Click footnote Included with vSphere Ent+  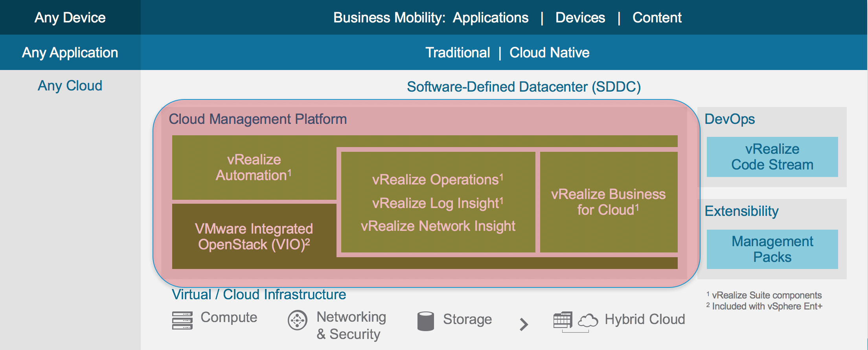point(764,306)
